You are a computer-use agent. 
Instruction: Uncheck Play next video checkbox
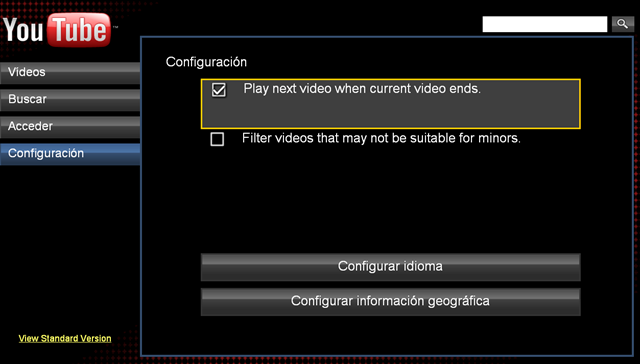point(219,90)
